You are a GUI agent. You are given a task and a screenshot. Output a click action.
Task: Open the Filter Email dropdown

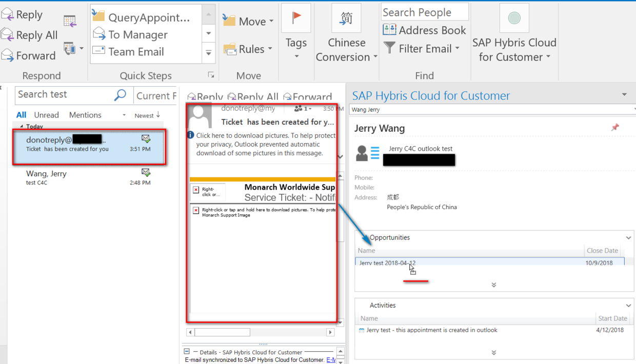tap(421, 49)
